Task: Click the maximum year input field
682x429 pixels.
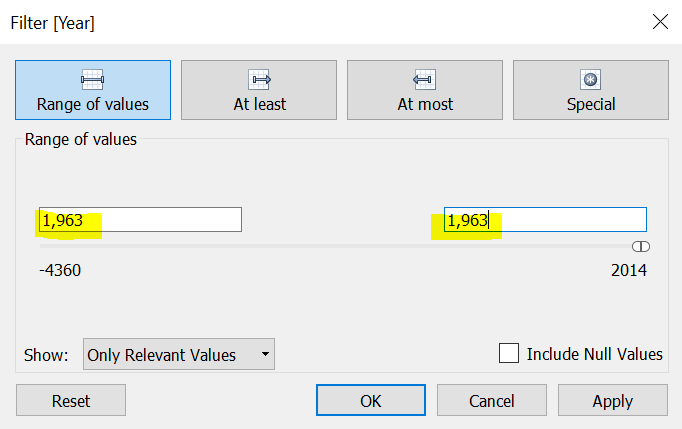Action: point(545,220)
